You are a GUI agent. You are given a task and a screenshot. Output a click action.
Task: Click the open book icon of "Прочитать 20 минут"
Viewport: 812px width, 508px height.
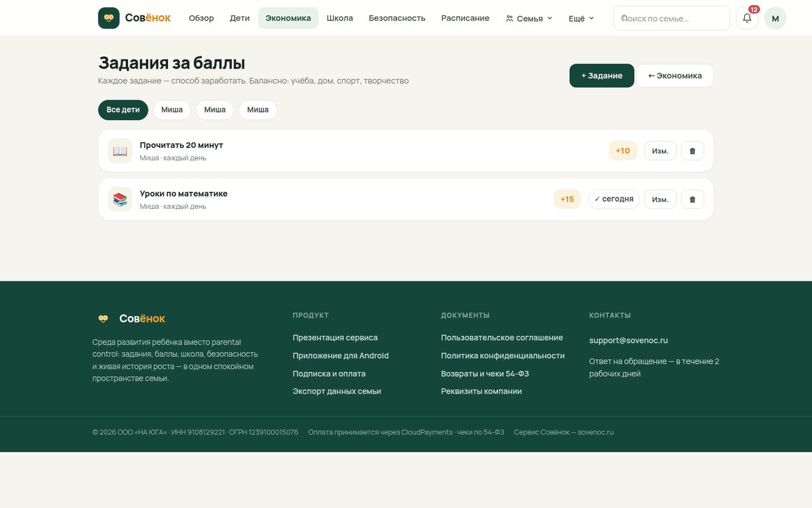(x=120, y=151)
